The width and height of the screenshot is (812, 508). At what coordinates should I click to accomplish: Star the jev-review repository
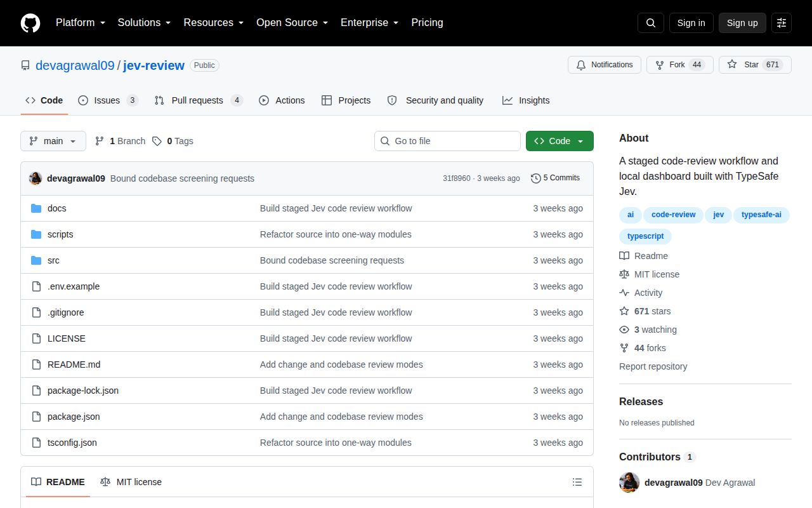[755, 65]
